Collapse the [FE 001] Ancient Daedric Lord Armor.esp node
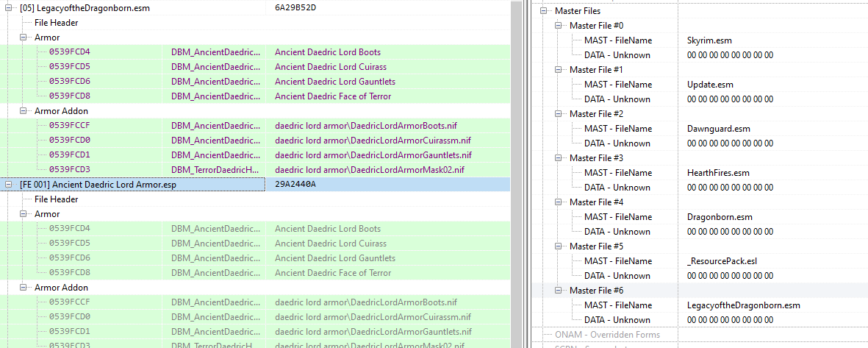 pos(9,185)
